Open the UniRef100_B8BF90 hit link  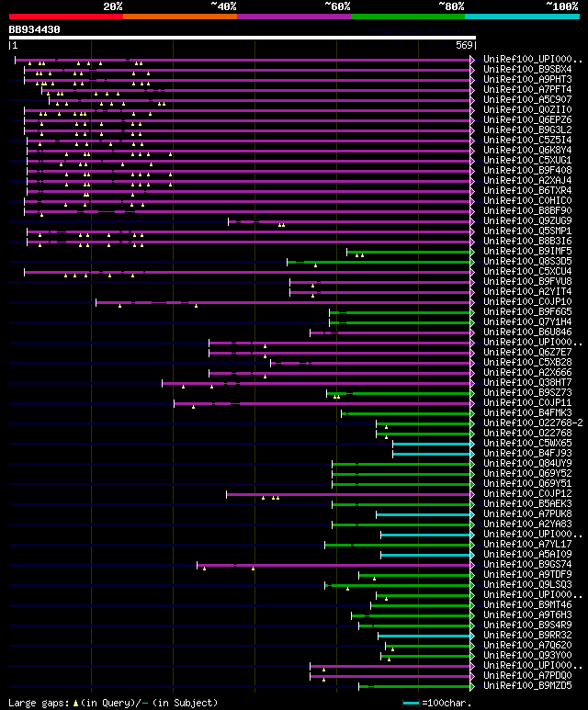(527, 210)
